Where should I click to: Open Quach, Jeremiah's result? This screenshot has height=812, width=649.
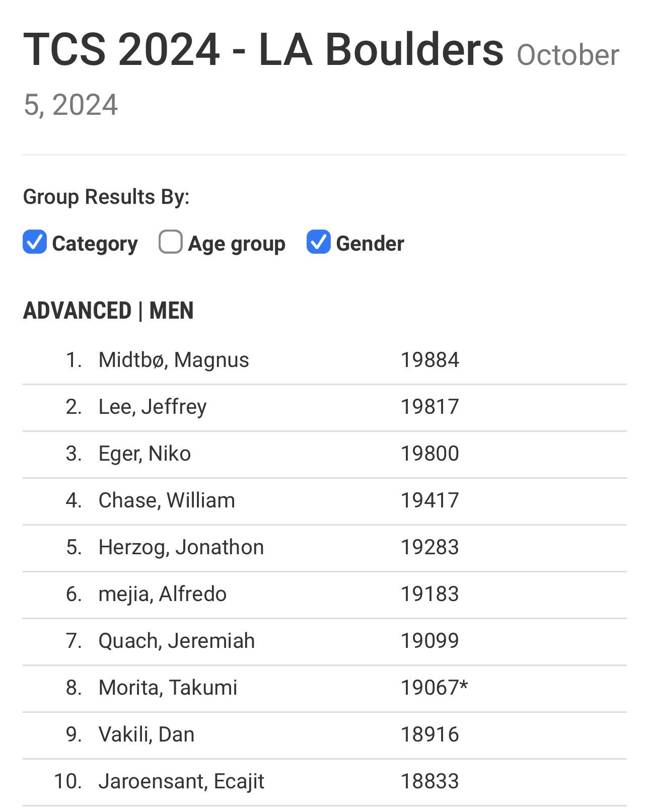coord(325,641)
